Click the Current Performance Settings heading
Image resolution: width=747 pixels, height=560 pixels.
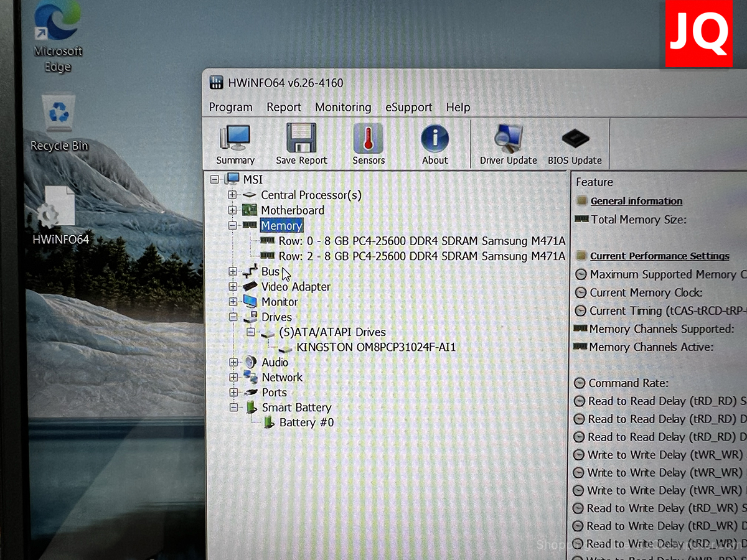(660, 256)
